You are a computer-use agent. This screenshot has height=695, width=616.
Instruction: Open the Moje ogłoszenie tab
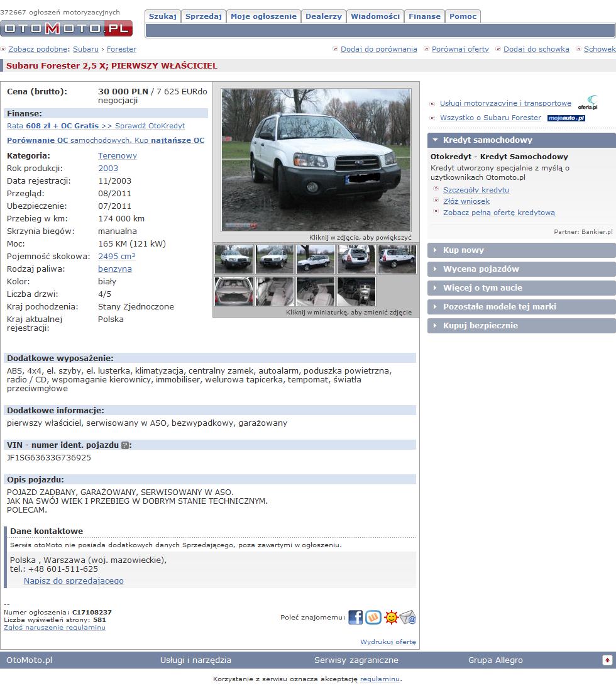(263, 16)
